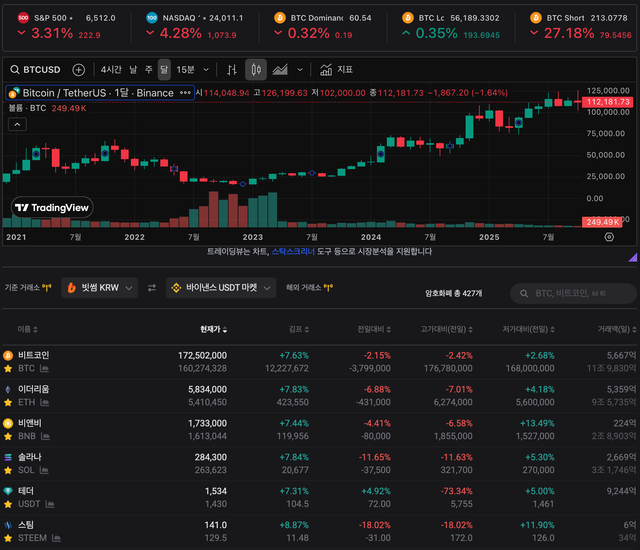Open the NASDAQ ticker

[195, 26]
